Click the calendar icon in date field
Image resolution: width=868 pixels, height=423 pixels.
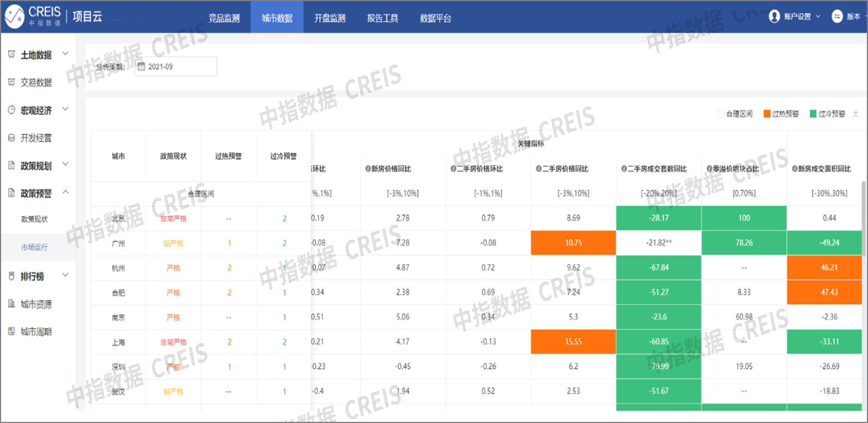(141, 67)
